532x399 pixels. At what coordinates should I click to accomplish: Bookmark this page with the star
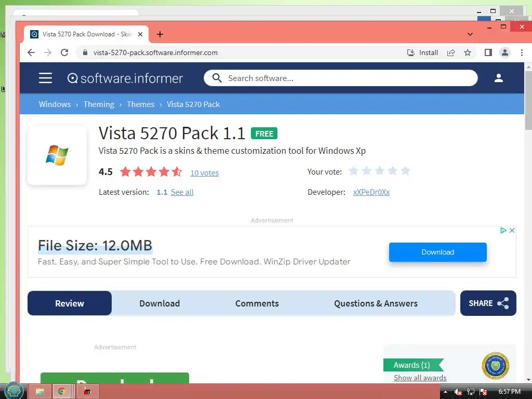pos(468,52)
